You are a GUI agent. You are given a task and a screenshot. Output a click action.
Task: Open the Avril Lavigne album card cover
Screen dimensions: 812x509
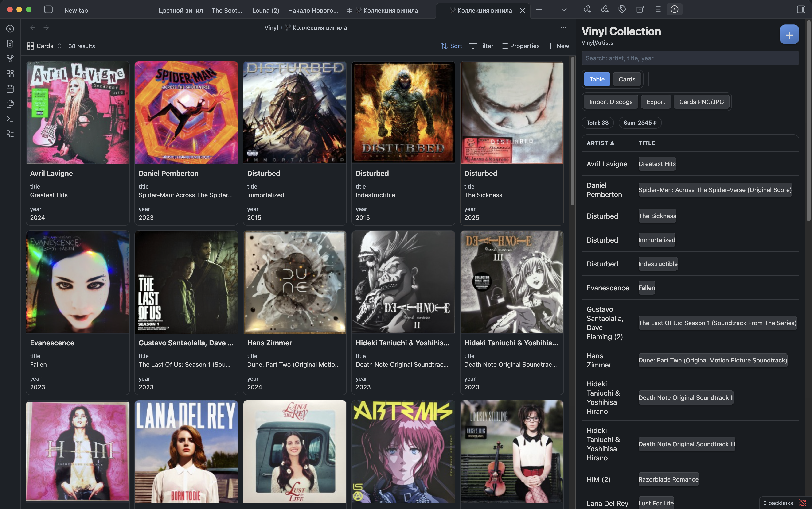point(78,113)
